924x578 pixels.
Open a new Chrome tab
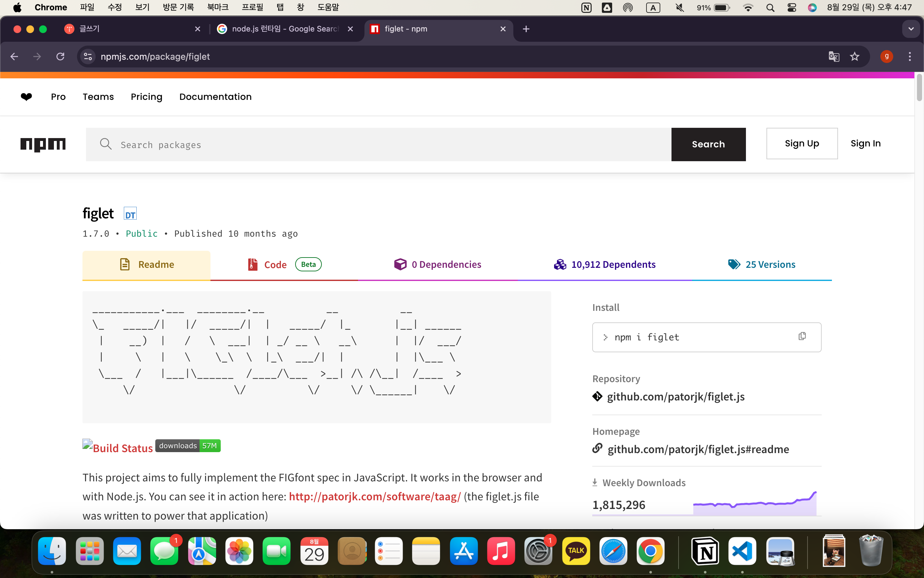[526, 29]
